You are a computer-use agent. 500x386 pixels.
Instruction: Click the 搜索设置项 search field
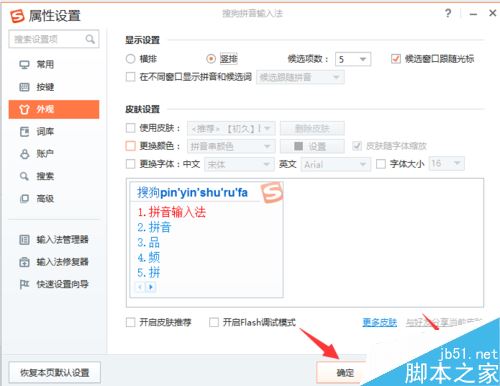(x=54, y=39)
